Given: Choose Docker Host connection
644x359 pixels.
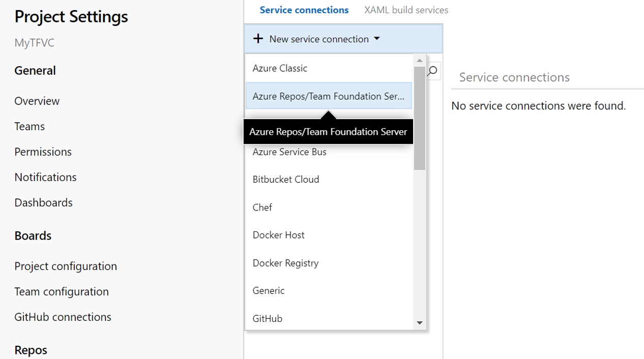Looking at the screenshot, I should [x=278, y=234].
